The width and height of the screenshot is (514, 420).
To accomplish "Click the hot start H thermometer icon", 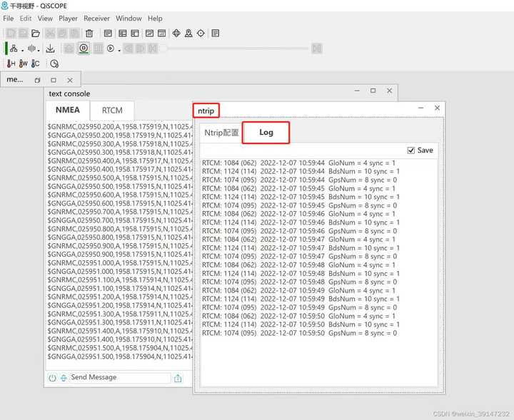I will click(11, 64).
